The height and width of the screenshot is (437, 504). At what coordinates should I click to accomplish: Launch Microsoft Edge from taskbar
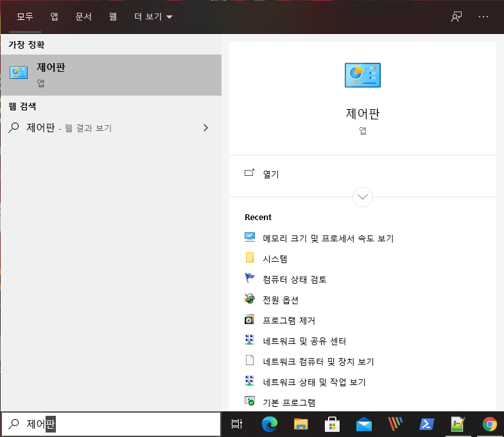270,424
